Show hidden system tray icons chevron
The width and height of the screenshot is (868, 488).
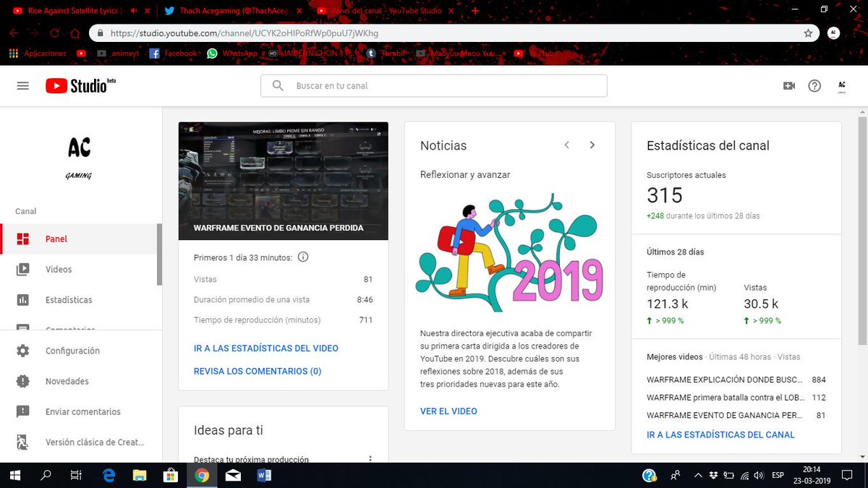tap(697, 475)
